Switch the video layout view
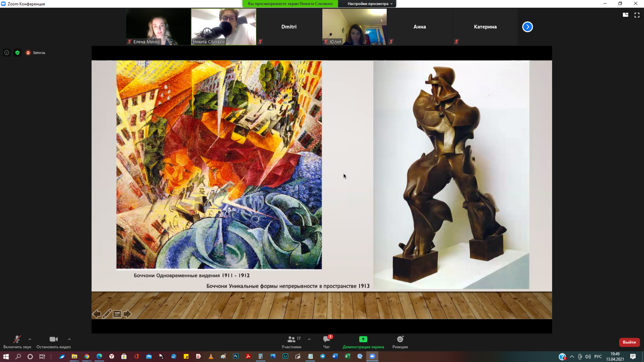This screenshot has height=362, width=644. tap(625, 15)
